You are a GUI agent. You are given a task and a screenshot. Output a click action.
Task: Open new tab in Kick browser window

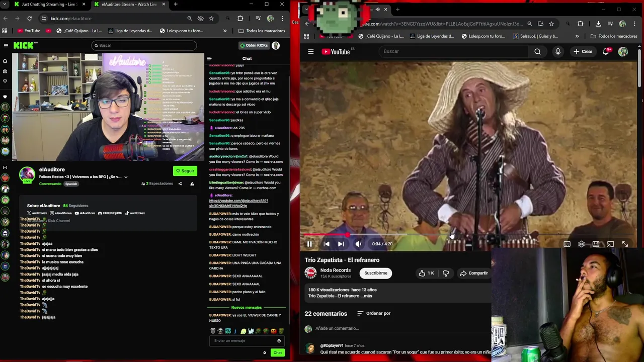(176, 4)
